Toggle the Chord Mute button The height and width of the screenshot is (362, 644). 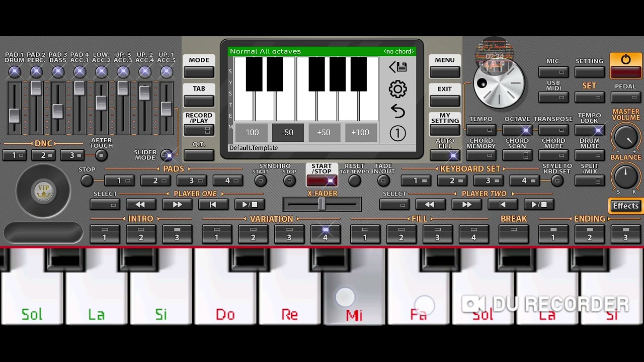click(553, 155)
